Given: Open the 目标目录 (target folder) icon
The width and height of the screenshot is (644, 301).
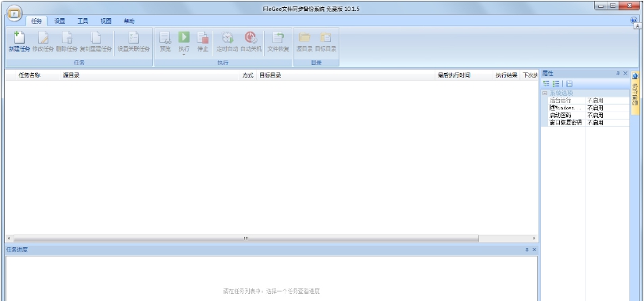Looking at the screenshot, I should (x=325, y=38).
